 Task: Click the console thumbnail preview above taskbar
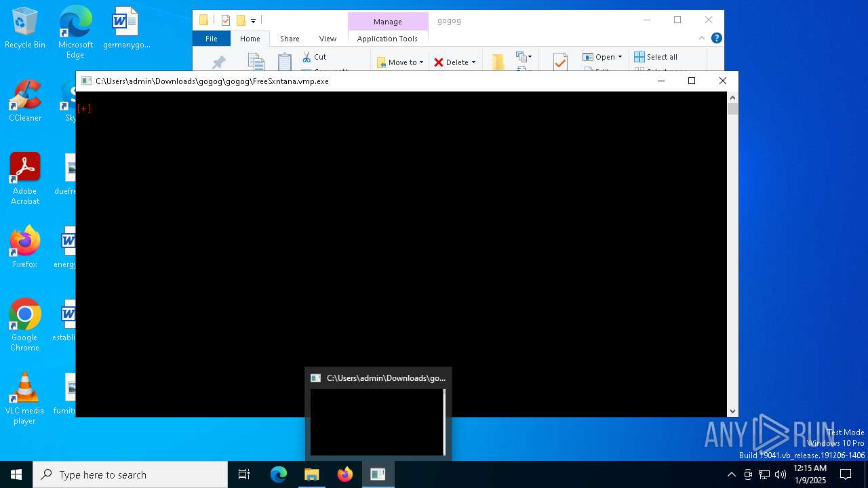click(378, 414)
